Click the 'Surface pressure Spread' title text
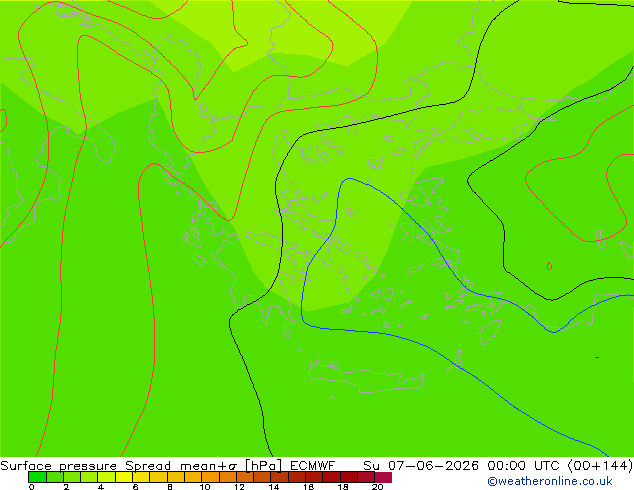634x490 pixels. 86,466
